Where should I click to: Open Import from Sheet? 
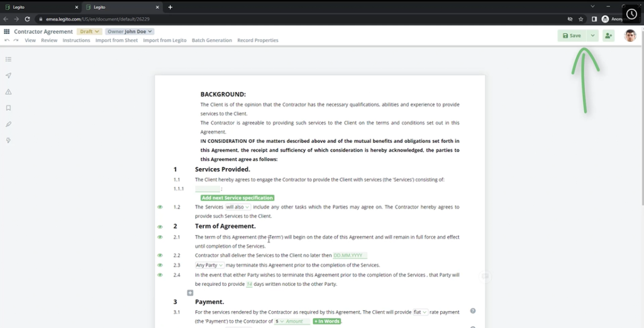(116, 40)
